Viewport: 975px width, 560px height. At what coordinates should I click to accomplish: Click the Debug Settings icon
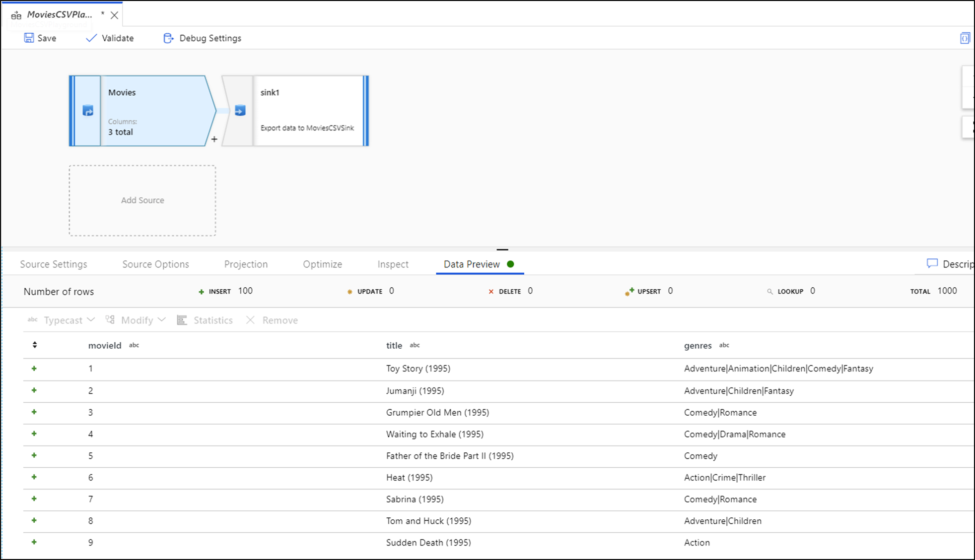(167, 38)
